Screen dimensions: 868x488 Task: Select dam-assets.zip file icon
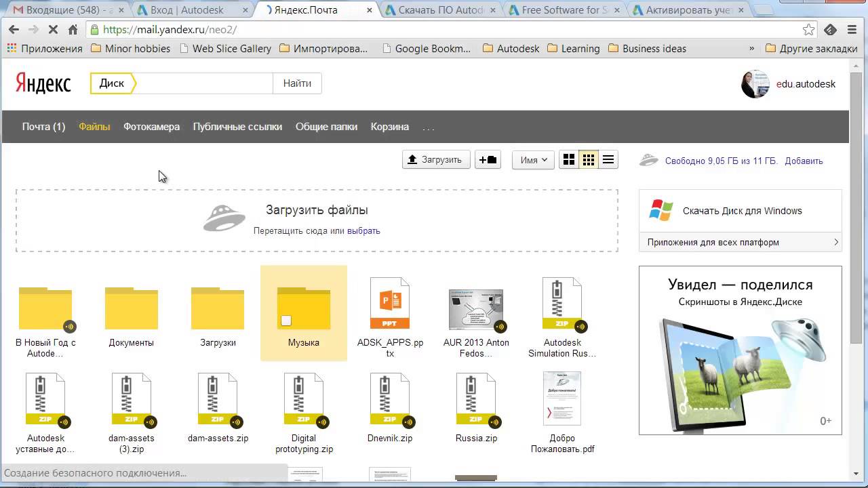tap(218, 399)
